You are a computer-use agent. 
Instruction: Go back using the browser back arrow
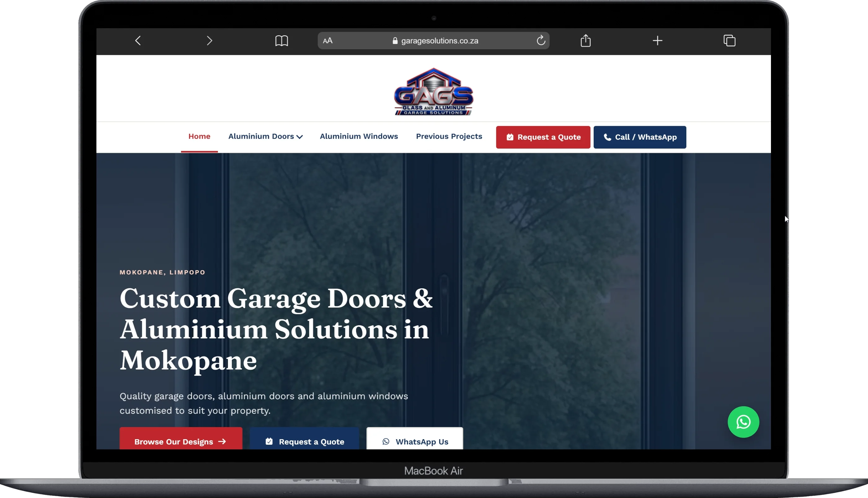pyautogui.click(x=138, y=41)
